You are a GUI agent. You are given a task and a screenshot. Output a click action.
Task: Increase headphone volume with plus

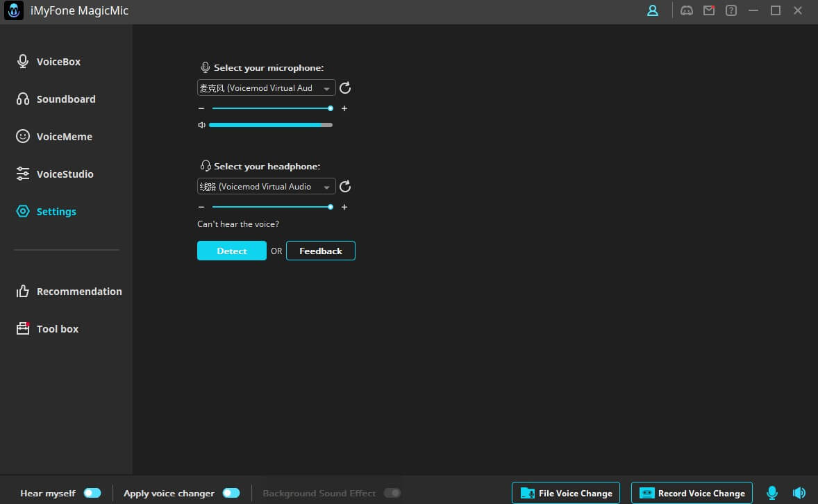click(x=344, y=207)
